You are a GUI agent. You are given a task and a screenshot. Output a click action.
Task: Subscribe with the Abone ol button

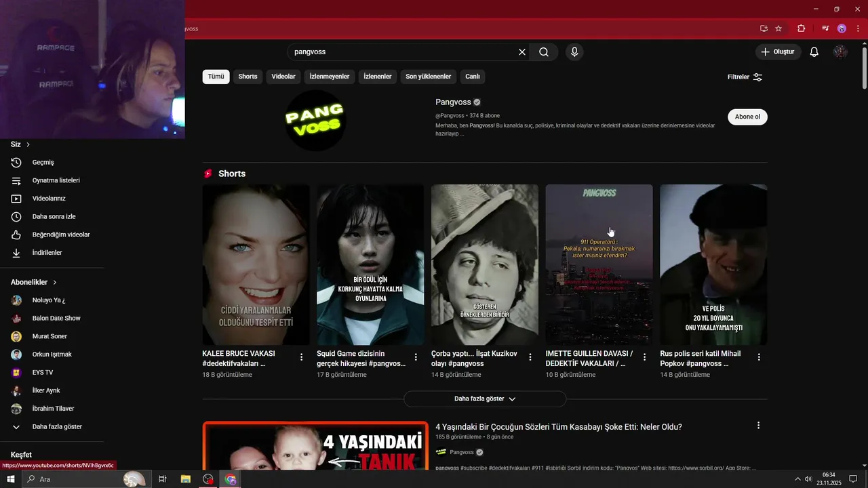coord(747,117)
